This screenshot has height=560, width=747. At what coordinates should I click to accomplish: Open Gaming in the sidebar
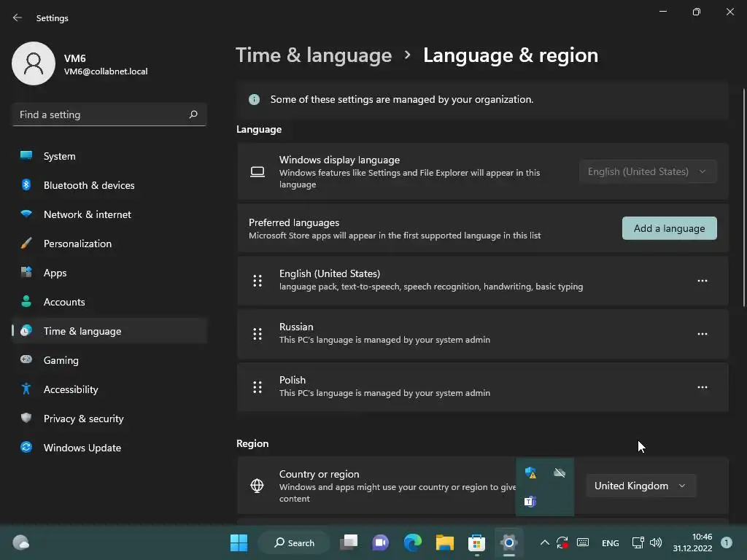(109, 360)
